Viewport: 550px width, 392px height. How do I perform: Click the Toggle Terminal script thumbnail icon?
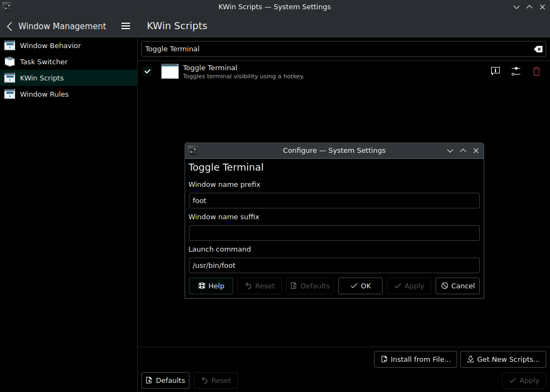coord(170,71)
